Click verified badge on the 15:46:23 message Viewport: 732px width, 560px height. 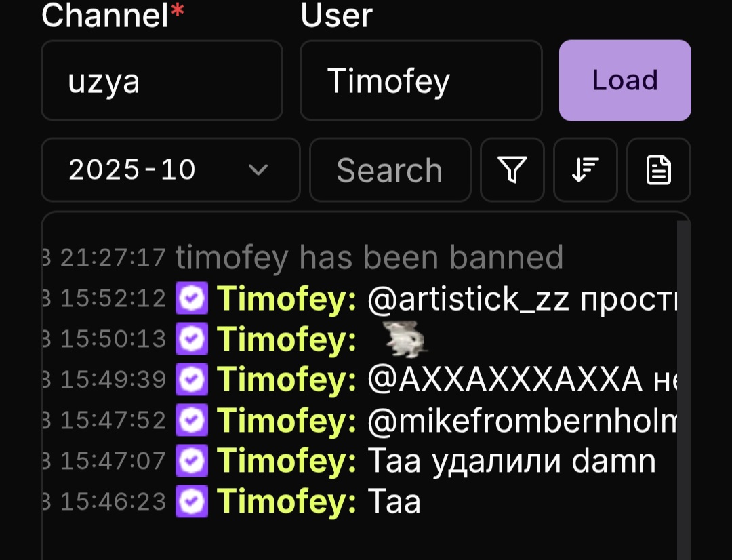(x=192, y=502)
